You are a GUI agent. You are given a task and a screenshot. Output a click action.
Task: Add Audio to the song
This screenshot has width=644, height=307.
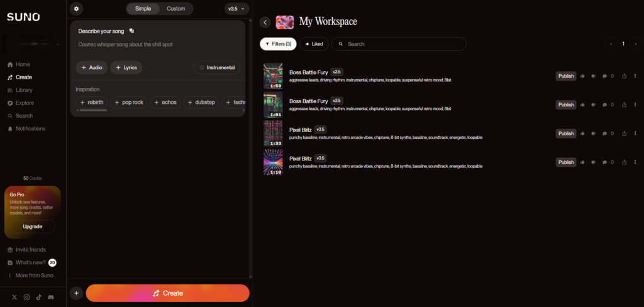tap(92, 67)
